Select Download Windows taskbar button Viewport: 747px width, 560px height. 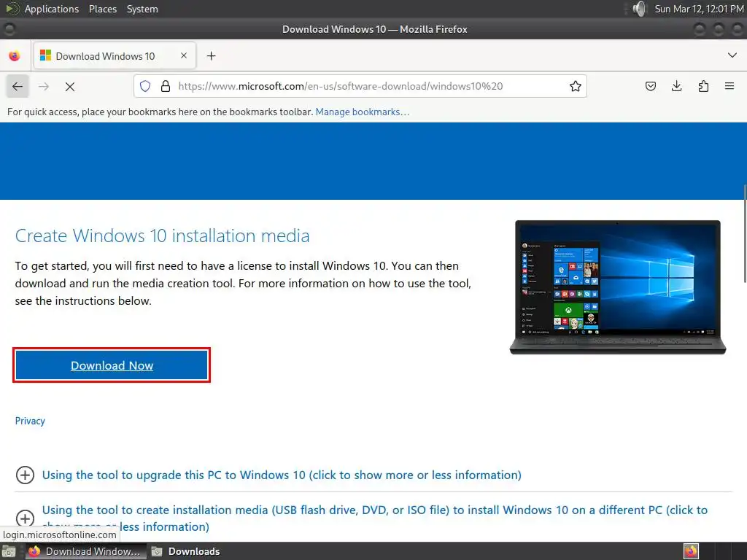tap(86, 551)
